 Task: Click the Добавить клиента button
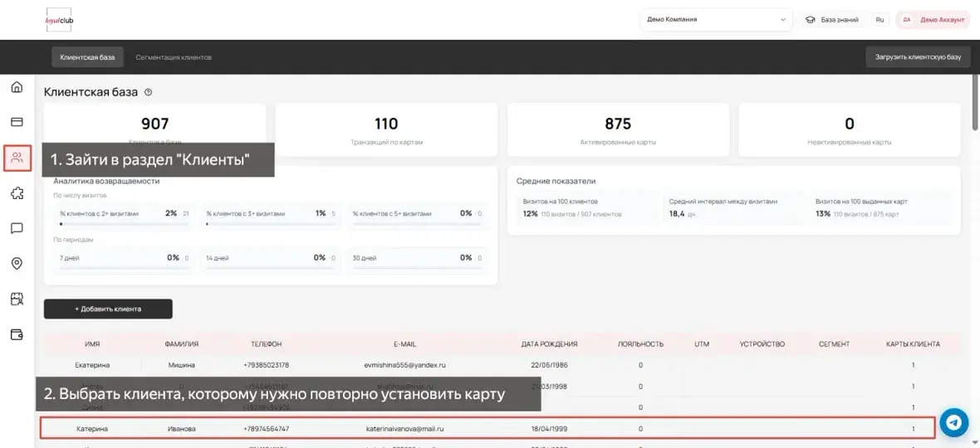click(x=108, y=309)
